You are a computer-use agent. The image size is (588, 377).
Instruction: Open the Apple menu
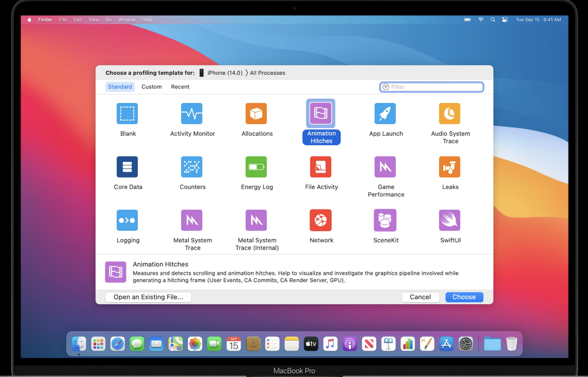point(29,20)
